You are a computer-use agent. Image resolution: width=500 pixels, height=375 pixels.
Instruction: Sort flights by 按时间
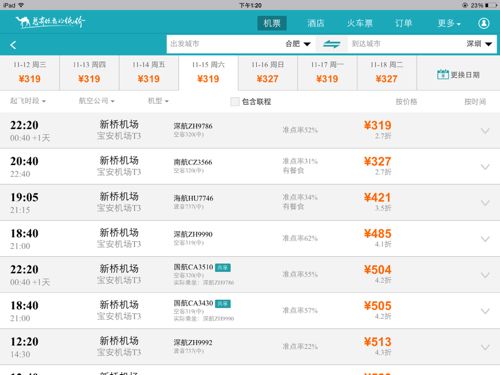click(x=475, y=101)
